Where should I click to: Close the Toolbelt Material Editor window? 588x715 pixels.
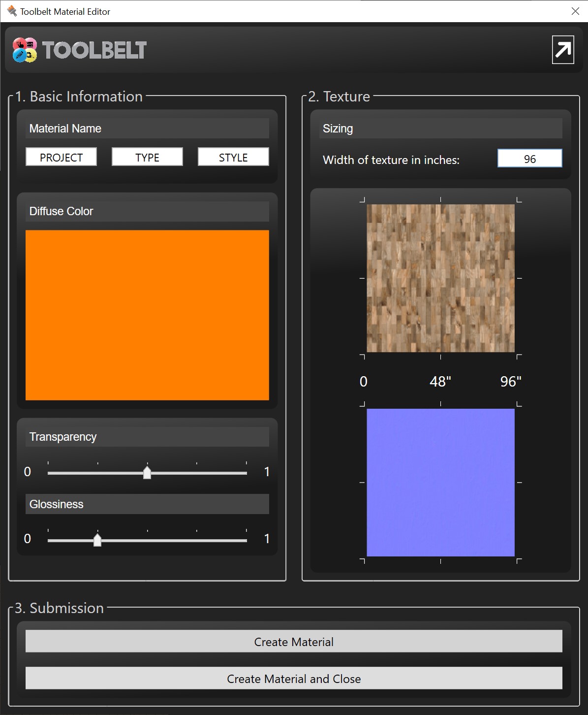tap(575, 11)
